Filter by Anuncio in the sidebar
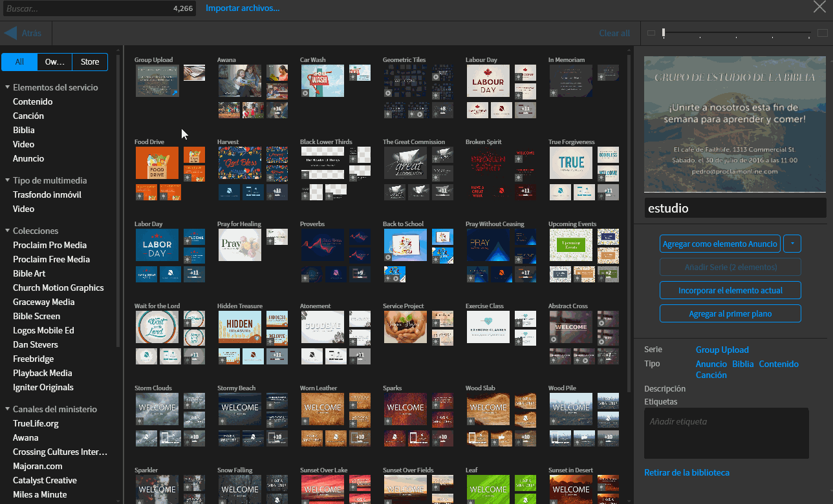The width and height of the screenshot is (833, 504). 28,158
